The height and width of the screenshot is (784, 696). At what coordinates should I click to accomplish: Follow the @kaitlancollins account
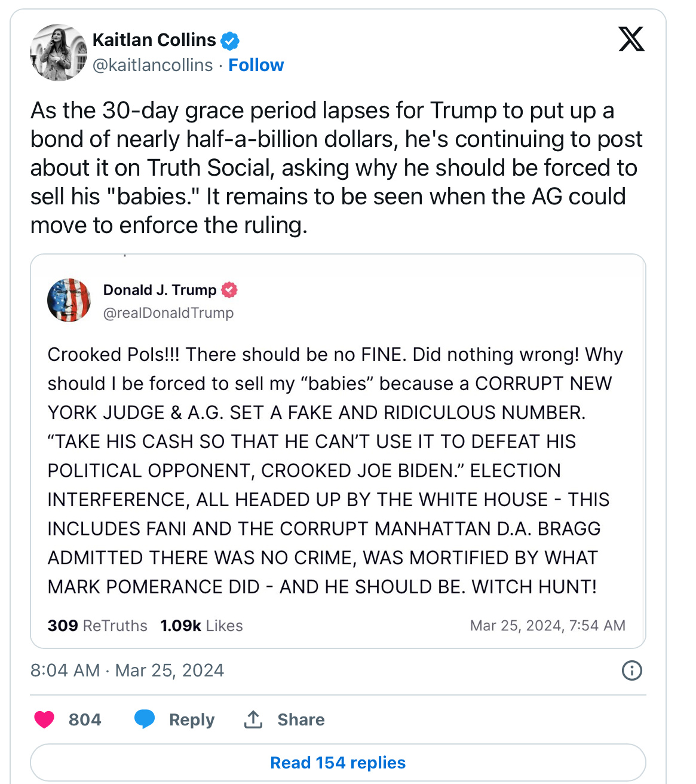[x=256, y=65]
